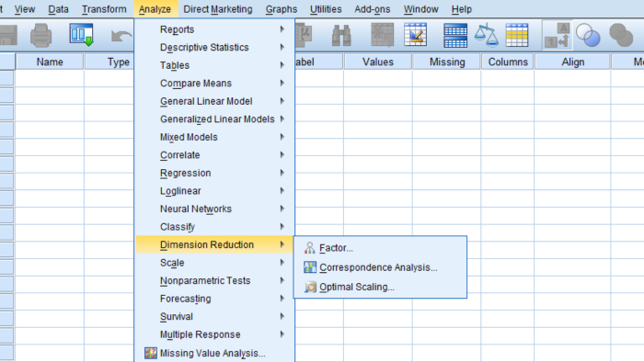Open the Window menu
Screen dimensions: 644x362
point(421,9)
